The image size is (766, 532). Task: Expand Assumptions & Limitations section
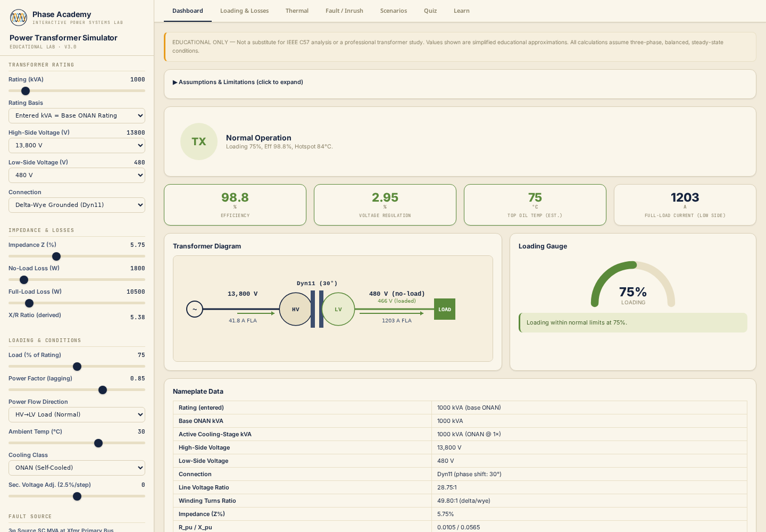(238, 82)
